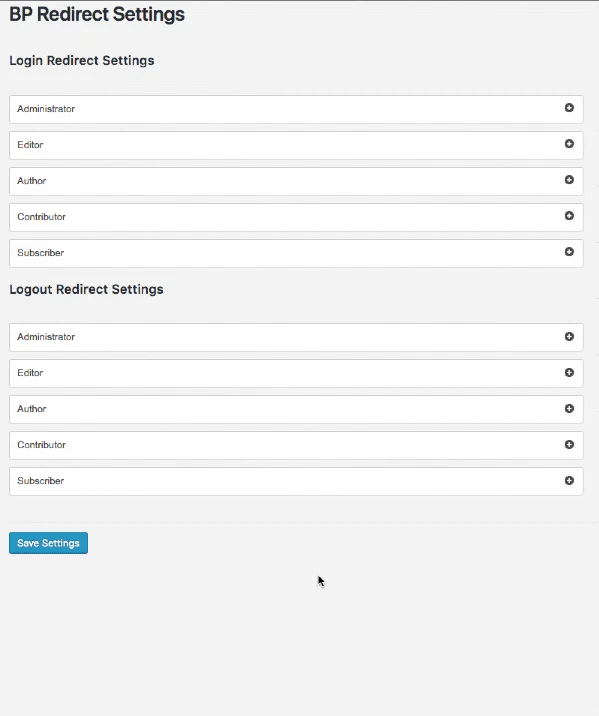This screenshot has width=599, height=716.
Task: Click the Contributor label under Login Redirect Settings
Action: pyautogui.click(x=42, y=217)
